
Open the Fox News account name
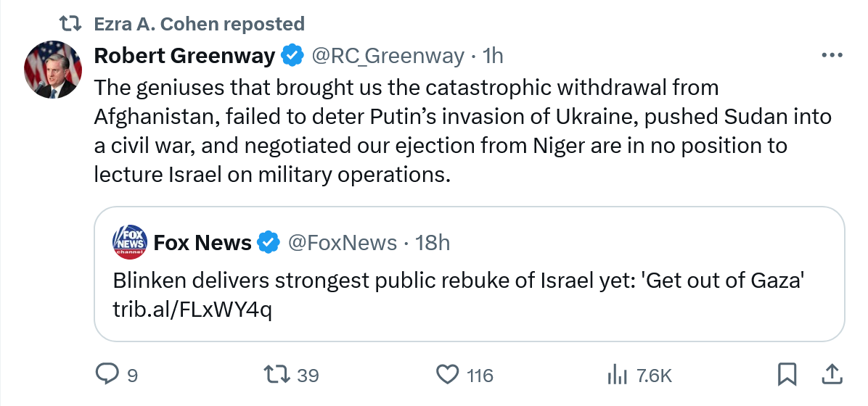click(202, 243)
